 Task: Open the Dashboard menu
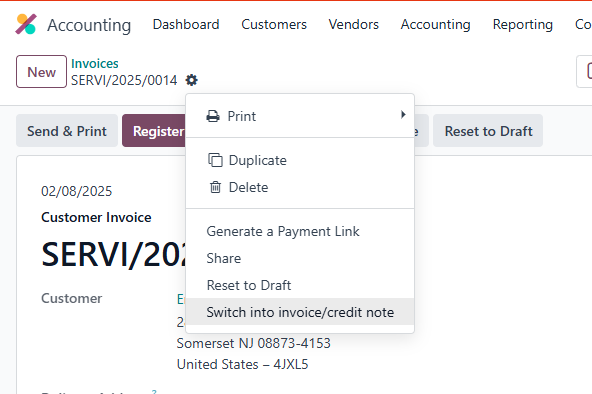[x=186, y=25]
